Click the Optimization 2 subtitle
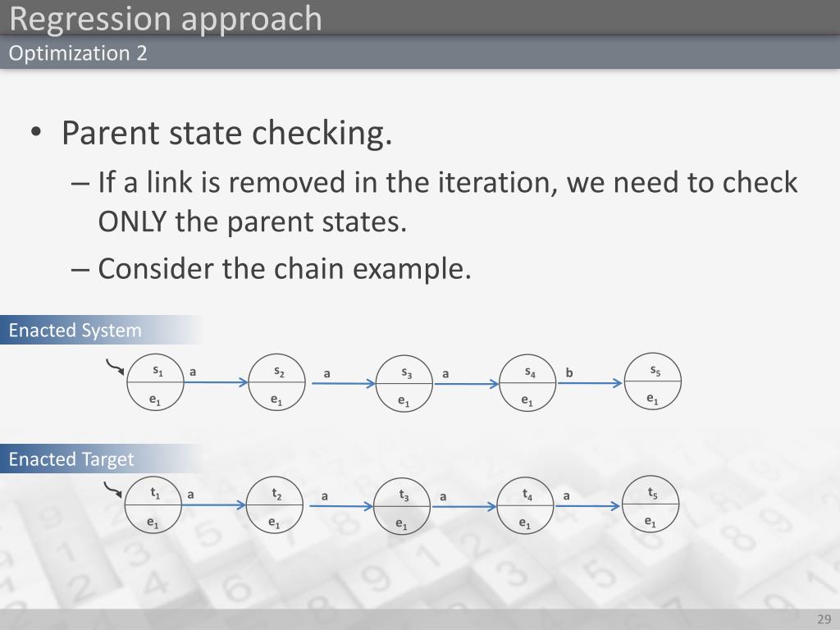 (78, 53)
